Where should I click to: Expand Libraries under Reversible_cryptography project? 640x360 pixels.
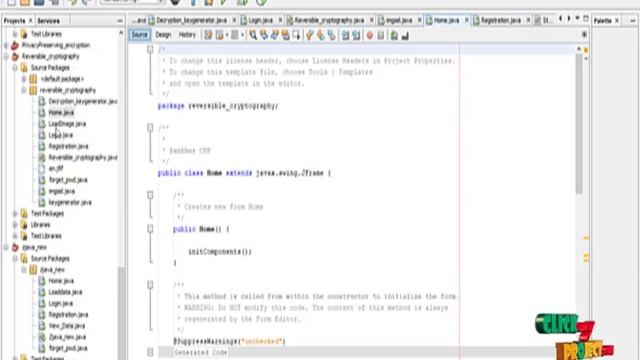tap(15, 225)
